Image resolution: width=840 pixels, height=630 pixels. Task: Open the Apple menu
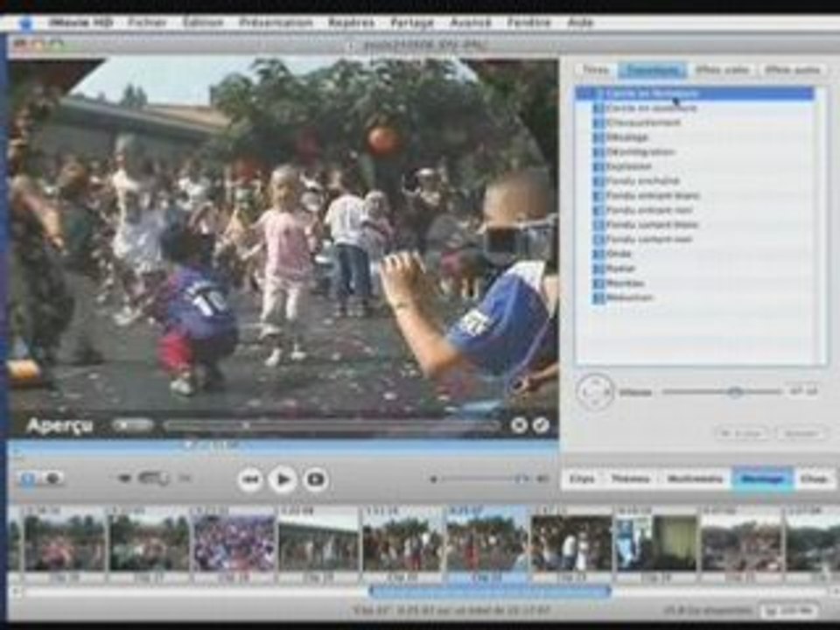(x=27, y=23)
